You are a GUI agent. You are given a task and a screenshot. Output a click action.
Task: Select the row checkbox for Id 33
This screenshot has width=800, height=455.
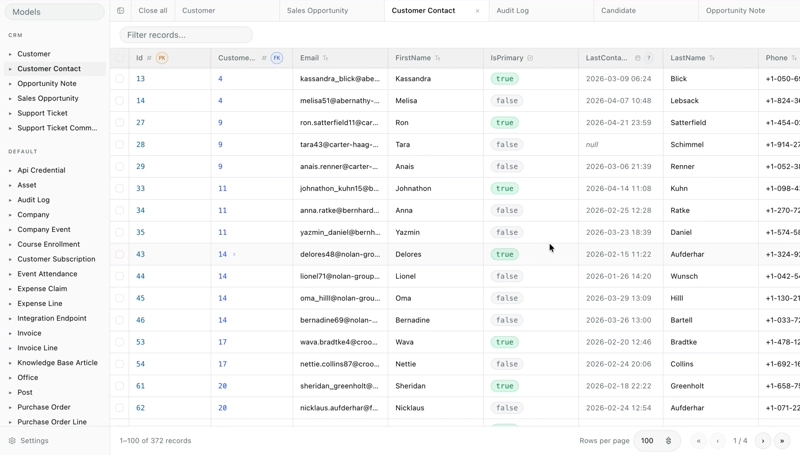pos(119,188)
